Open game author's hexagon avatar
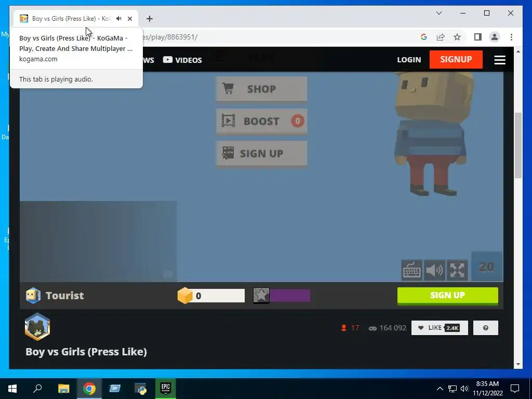 pos(37,327)
